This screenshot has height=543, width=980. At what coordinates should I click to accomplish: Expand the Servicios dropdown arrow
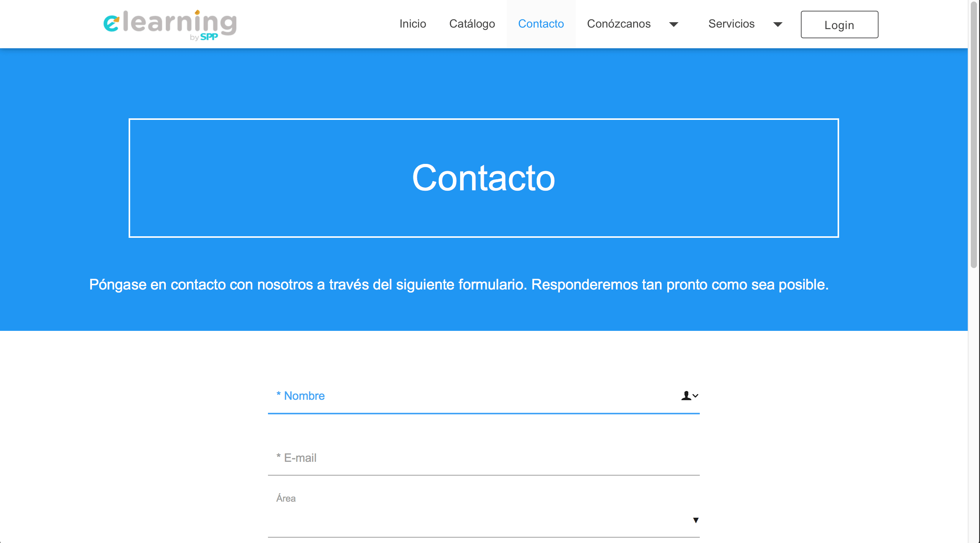click(x=777, y=25)
